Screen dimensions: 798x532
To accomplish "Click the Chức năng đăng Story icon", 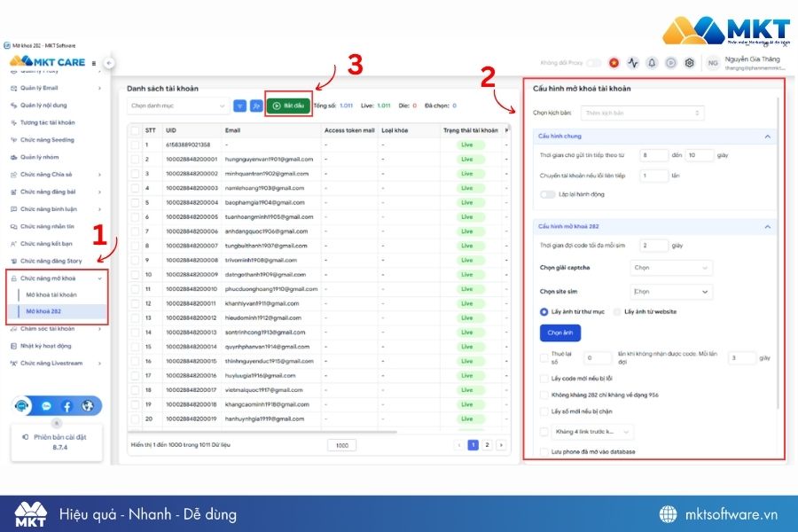I will point(13,262).
